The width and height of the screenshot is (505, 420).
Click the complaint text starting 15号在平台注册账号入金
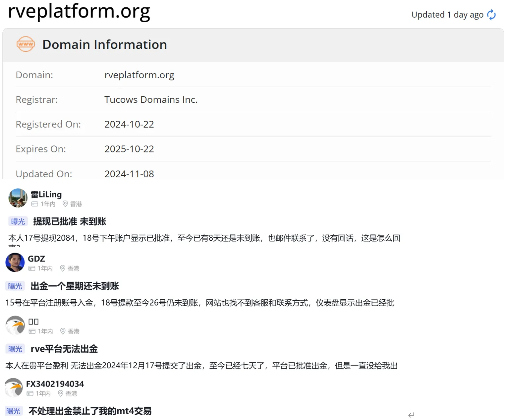[200, 303]
